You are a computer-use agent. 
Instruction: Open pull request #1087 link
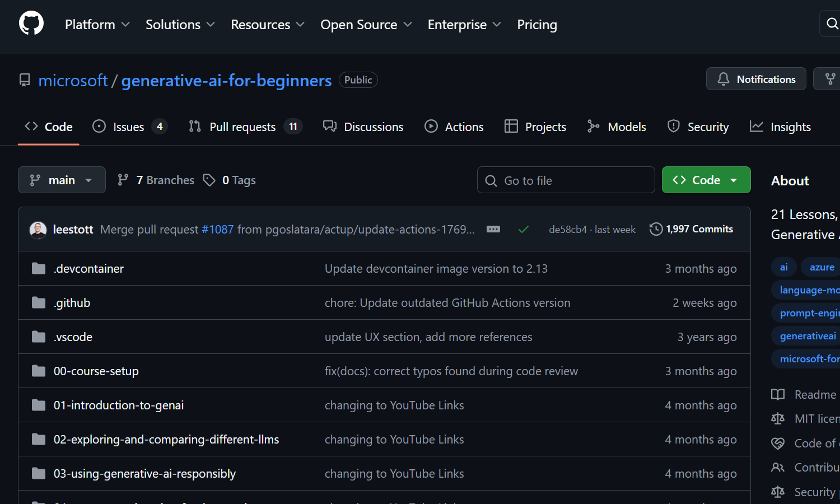[217, 230]
